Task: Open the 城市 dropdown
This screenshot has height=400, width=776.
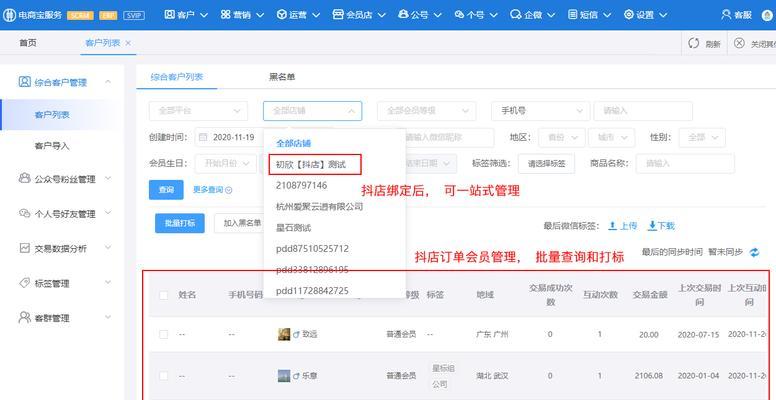Action: coord(611,137)
